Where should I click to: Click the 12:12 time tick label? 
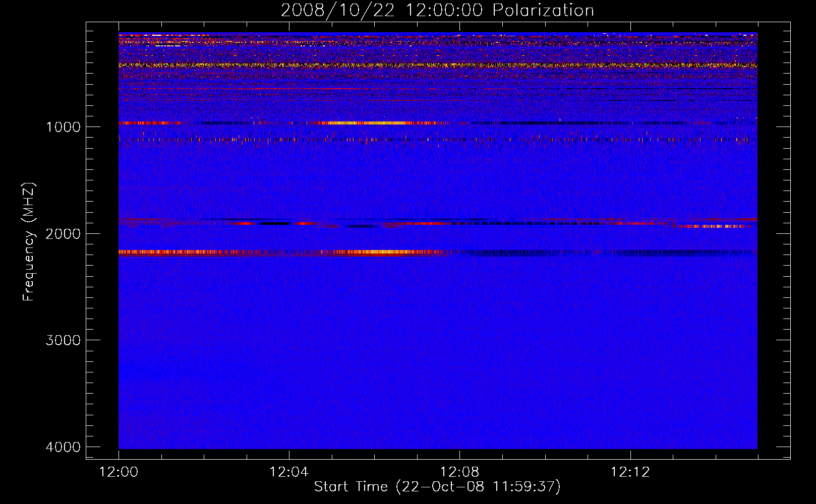[630, 472]
